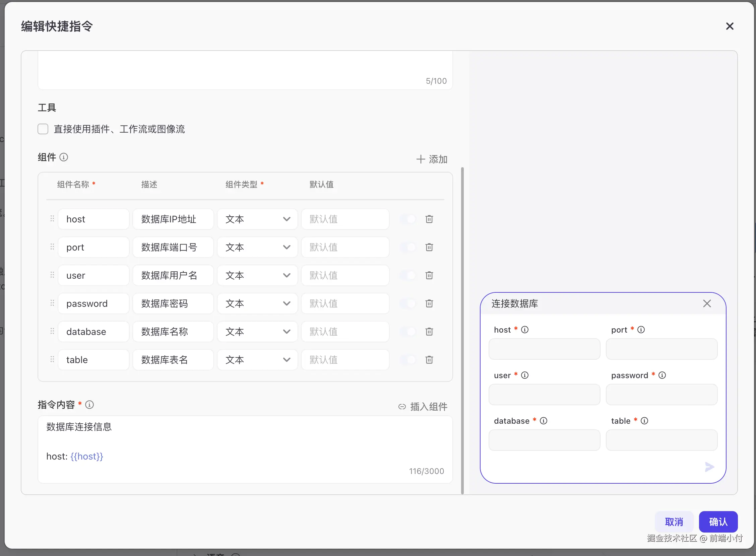The height and width of the screenshot is (556, 756).
Task: Click the port default value field
Action: (345, 248)
